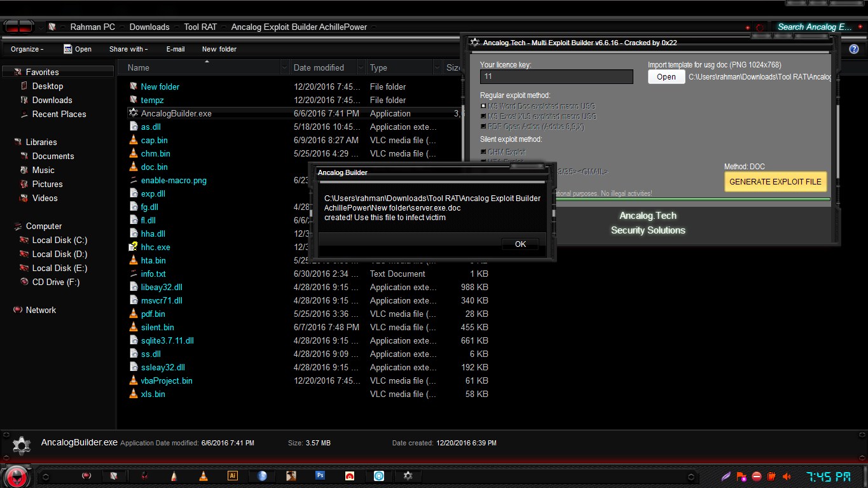The height and width of the screenshot is (488, 868).
Task: Toggle the CHM Exploit checkbox
Action: point(483,152)
